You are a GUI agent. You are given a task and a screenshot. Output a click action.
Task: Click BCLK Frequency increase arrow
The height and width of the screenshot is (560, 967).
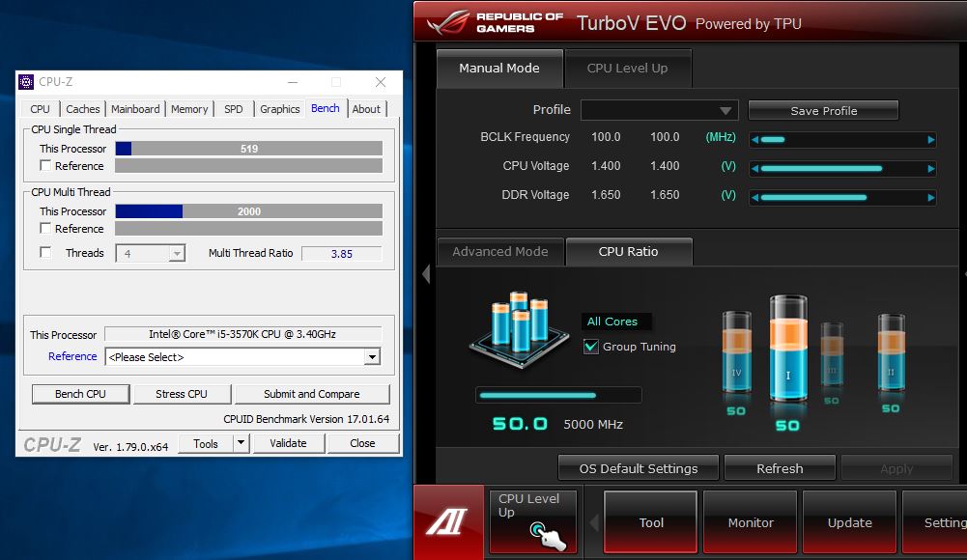(x=931, y=140)
